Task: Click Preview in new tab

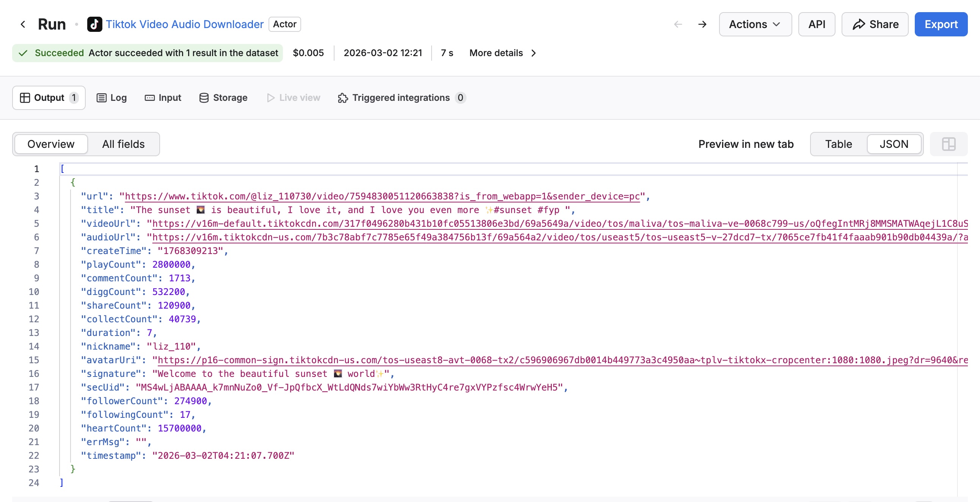Action: click(746, 144)
